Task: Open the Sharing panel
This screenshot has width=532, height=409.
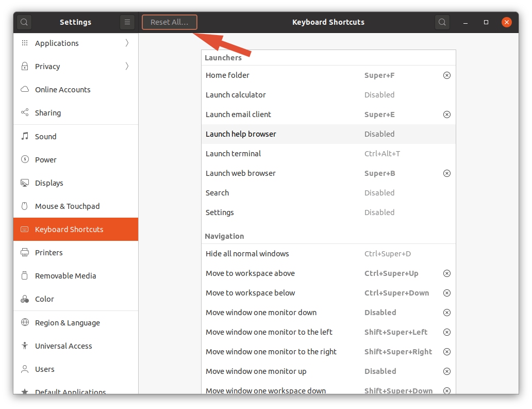Action: (x=76, y=112)
